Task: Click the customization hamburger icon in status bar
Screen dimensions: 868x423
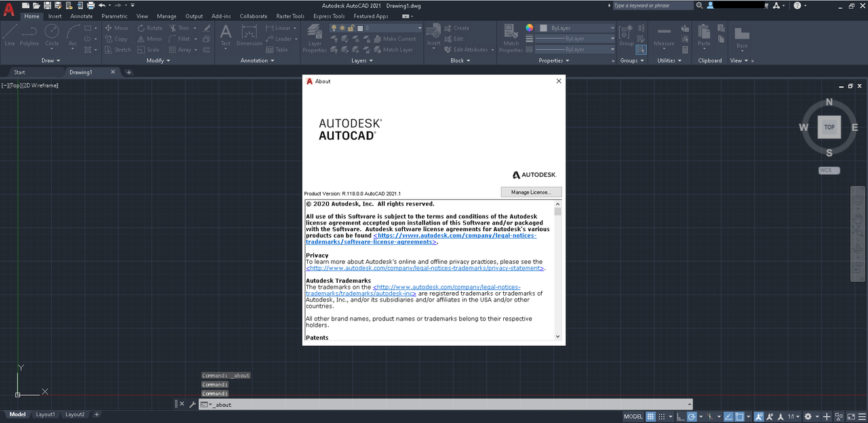Action: pyautogui.click(x=862, y=416)
